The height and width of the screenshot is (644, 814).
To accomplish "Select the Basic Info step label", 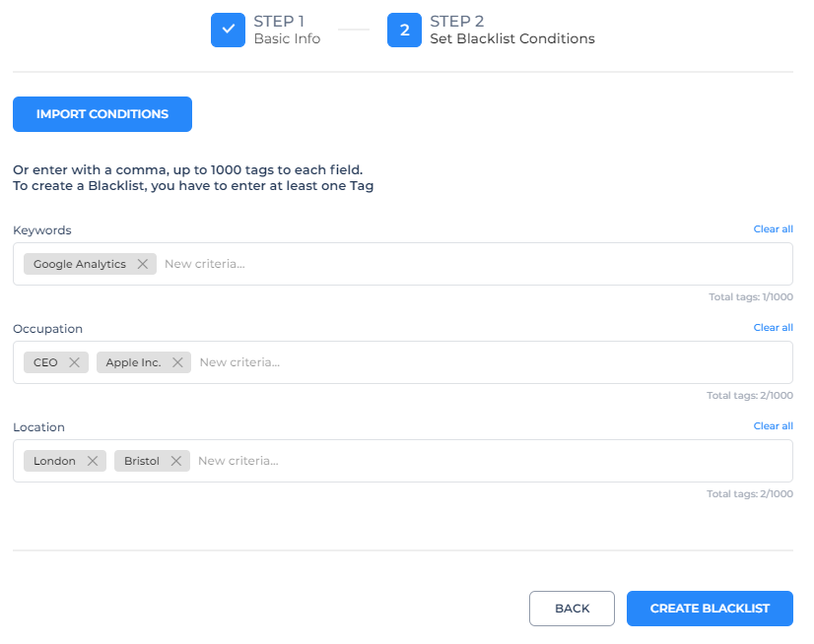I will tap(287, 39).
